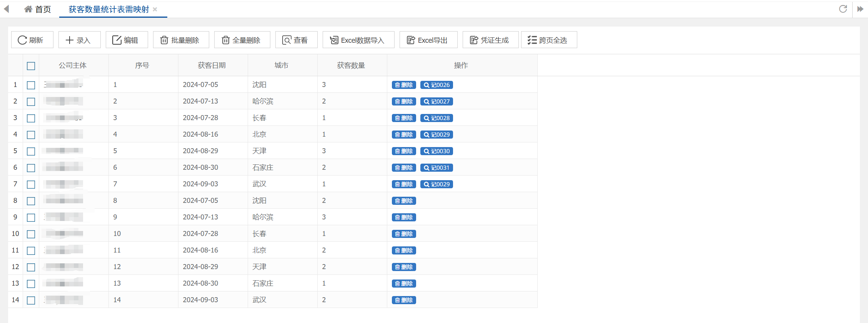
Task: Click the double-arrow to scroll tabs forward
Action: point(860,9)
